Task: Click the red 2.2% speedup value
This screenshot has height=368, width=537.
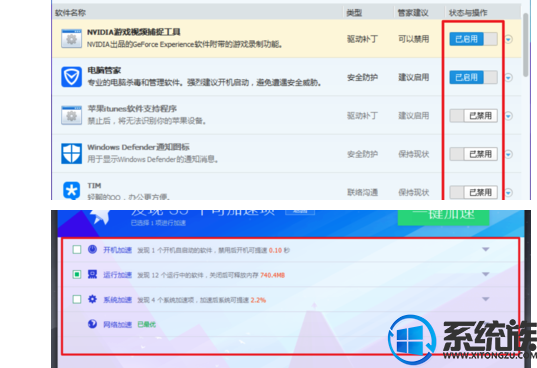Action: (x=258, y=300)
